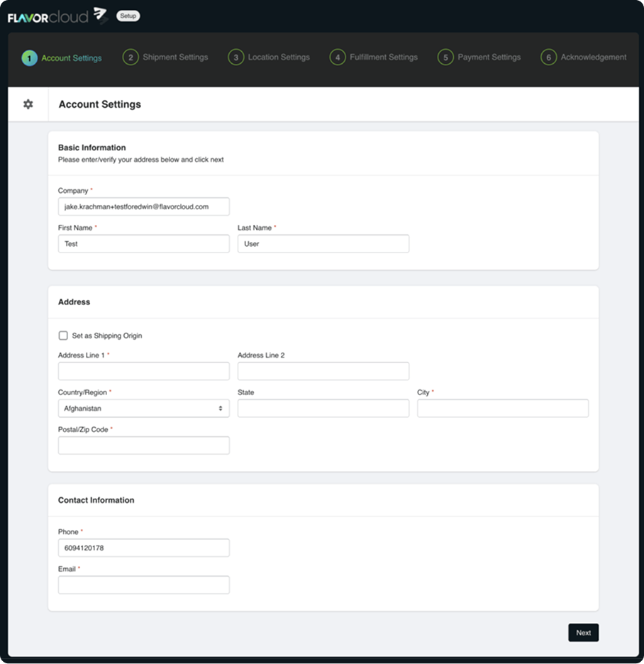Viewport: 644px width, 664px height.
Task: Click the Set as Shipping Origin label
Action: [x=107, y=336]
